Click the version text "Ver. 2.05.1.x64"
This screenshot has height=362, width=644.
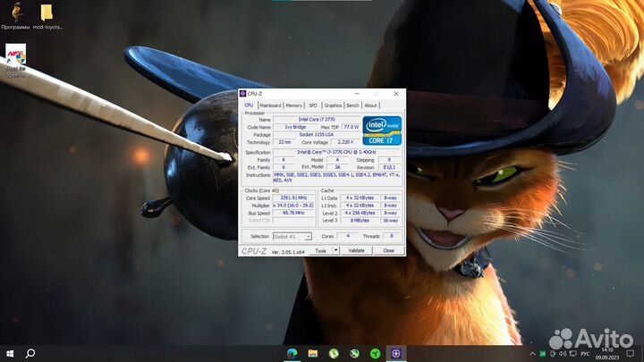click(288, 252)
